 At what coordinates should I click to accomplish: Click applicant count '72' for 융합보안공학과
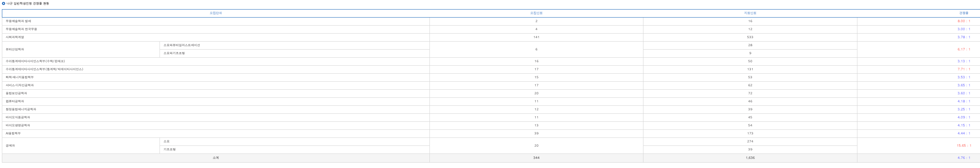pos(750,93)
